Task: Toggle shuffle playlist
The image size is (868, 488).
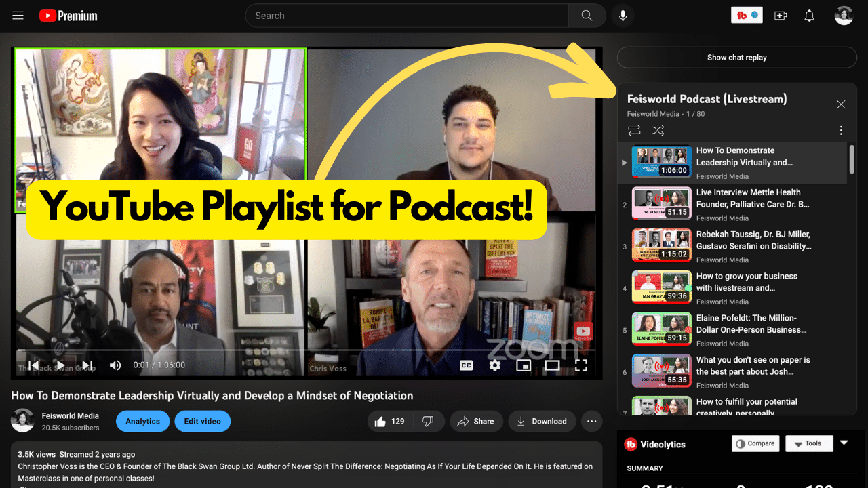Action: click(x=658, y=130)
